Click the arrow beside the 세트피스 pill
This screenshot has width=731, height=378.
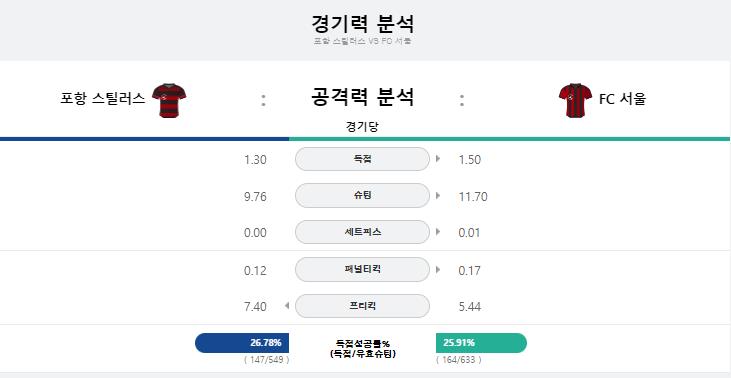[x=438, y=232]
